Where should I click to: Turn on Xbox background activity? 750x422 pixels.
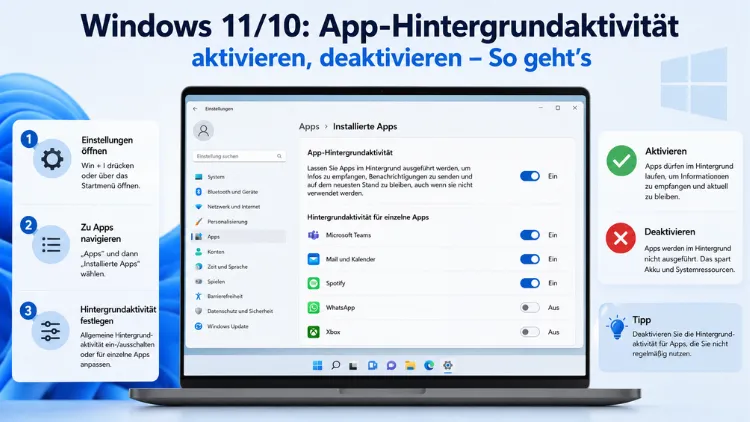[x=529, y=332]
